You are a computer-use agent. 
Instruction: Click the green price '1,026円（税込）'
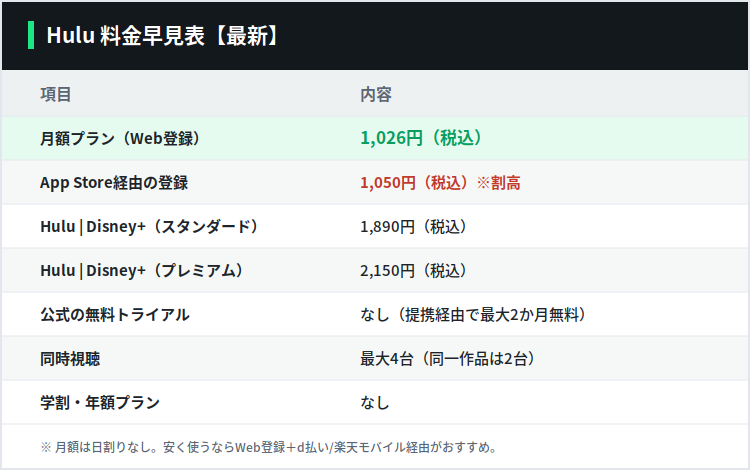pyautogui.click(x=422, y=138)
